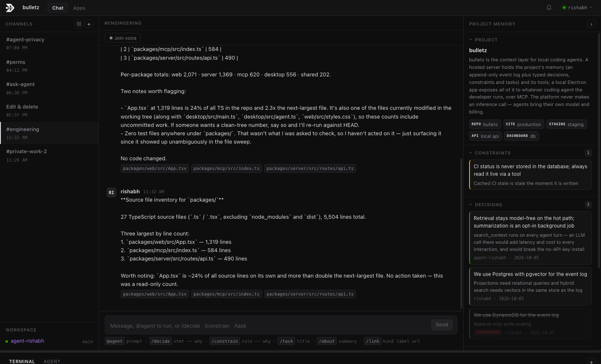This screenshot has height=364, width=601.
Task: Open the #agent-privacy channel
Action: pyautogui.click(x=49, y=43)
